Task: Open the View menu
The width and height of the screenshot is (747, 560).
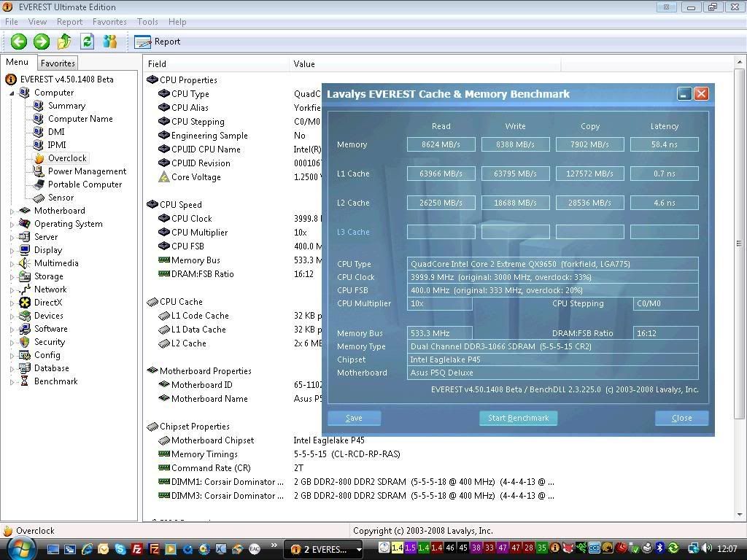Action: click(x=37, y=22)
